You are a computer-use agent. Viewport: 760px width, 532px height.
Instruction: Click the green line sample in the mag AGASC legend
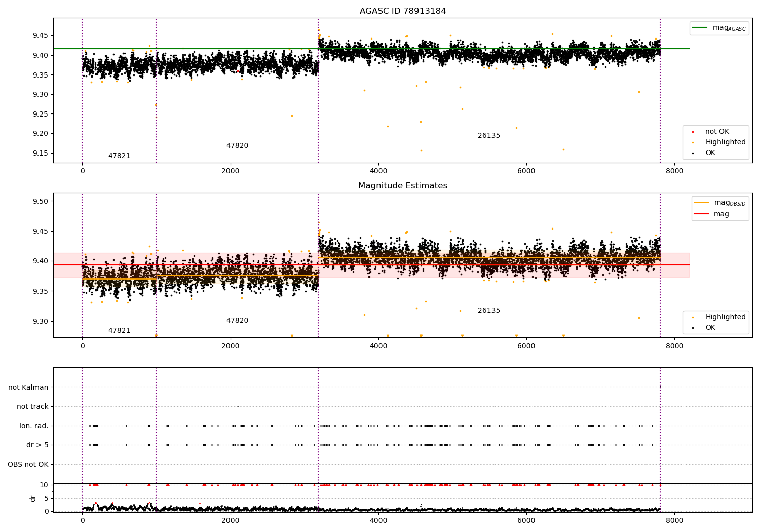(x=700, y=28)
